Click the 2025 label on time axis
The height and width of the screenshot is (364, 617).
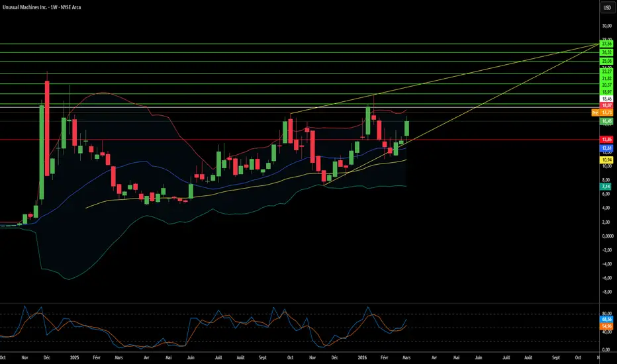74,357
